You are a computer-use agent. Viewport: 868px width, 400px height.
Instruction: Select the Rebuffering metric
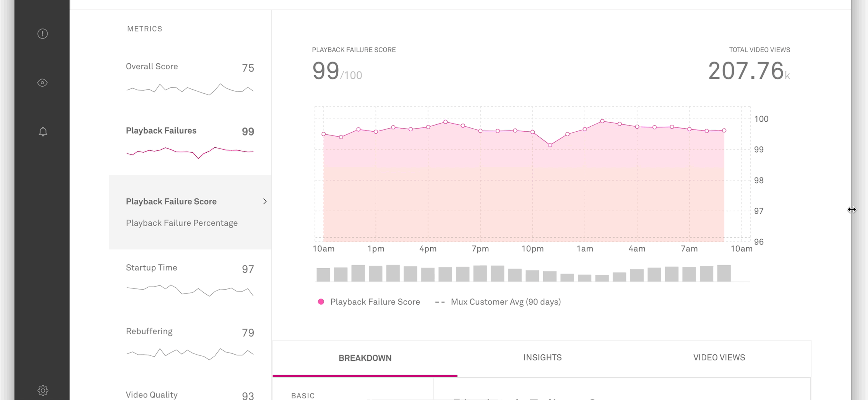click(x=149, y=331)
